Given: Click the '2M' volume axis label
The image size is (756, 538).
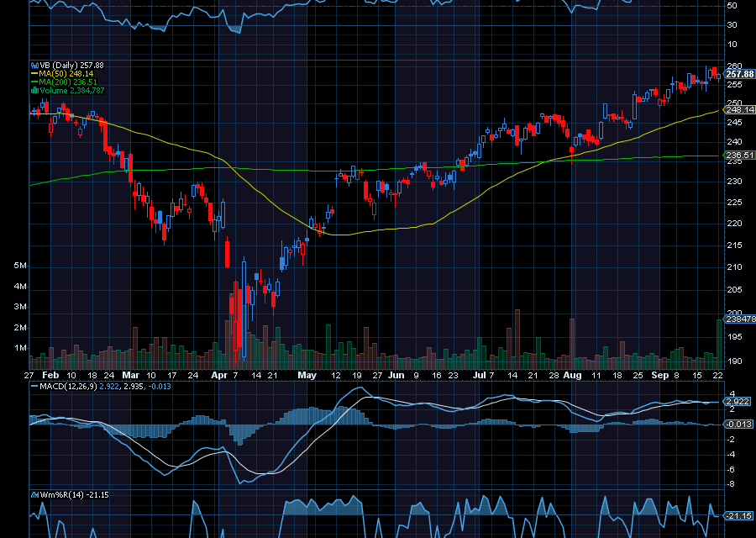Looking at the screenshot, I should pos(20,328).
